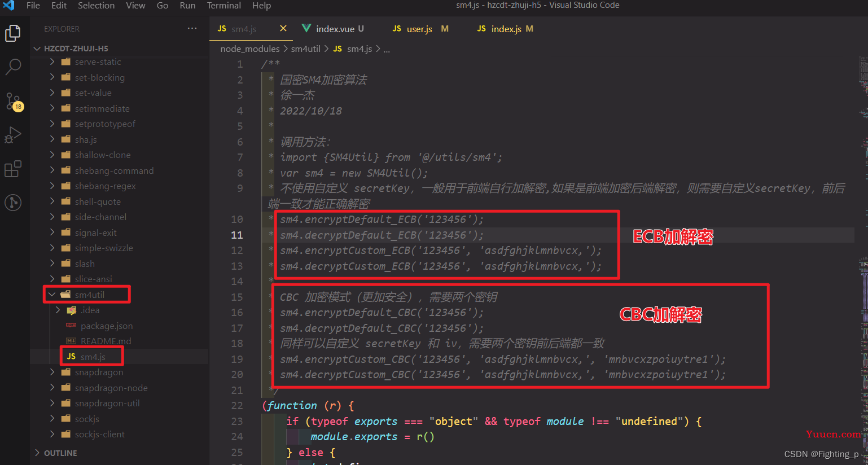Open the Help menu
Image resolution: width=868 pixels, height=465 pixels.
pyautogui.click(x=261, y=5)
